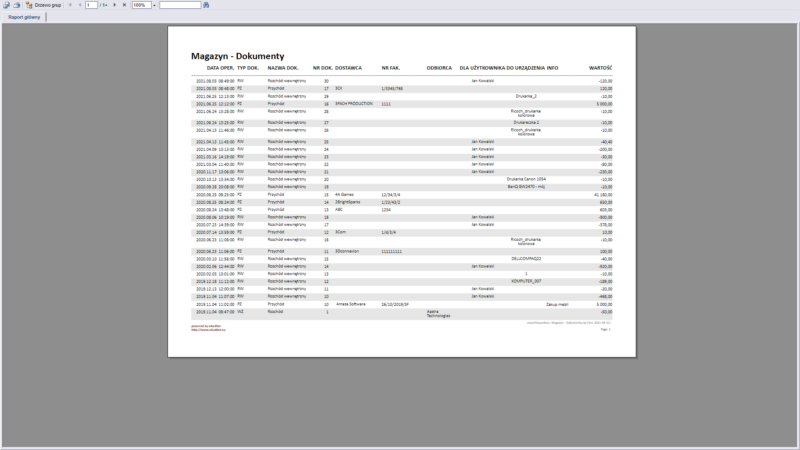Click recipient Aastra Technologies

[x=438, y=314]
